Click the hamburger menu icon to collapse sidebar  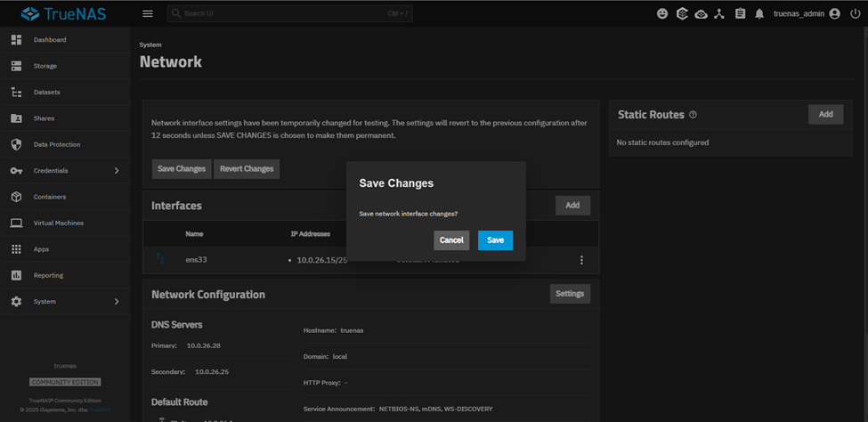[148, 13]
